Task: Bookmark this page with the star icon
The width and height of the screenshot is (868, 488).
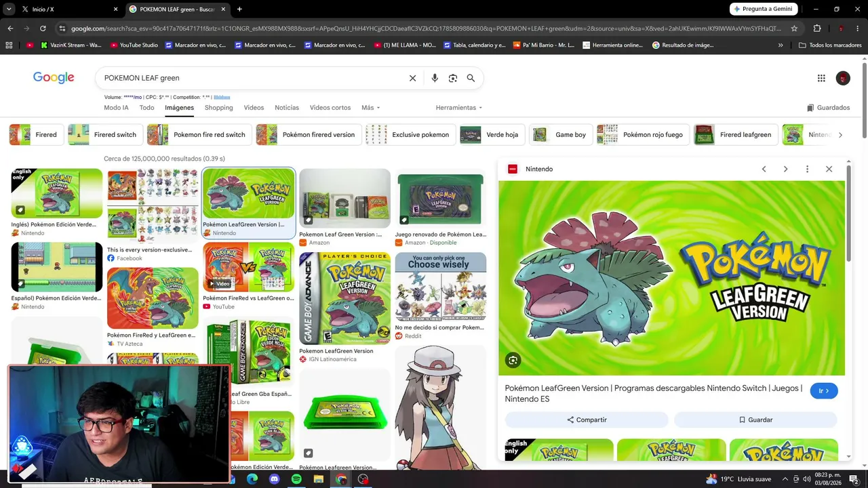Action: tap(794, 28)
